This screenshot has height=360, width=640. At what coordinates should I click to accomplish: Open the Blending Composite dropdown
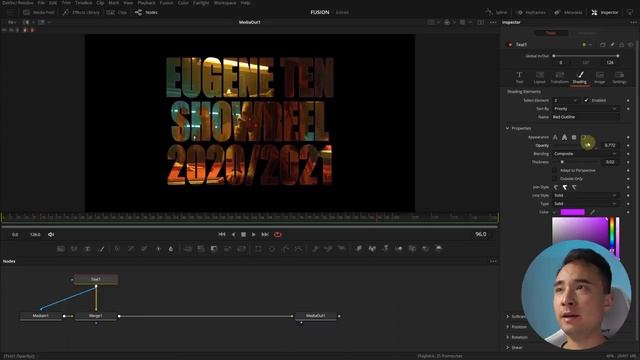585,153
